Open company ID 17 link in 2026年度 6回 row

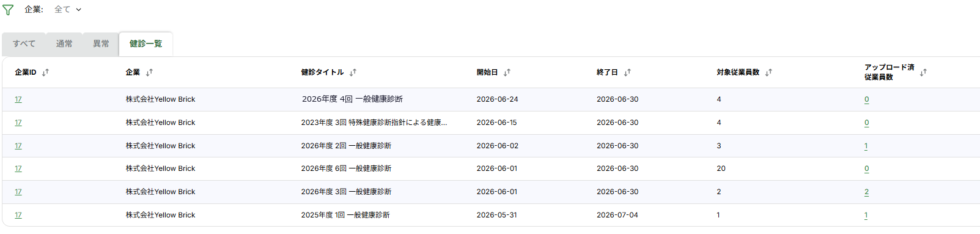point(18,168)
